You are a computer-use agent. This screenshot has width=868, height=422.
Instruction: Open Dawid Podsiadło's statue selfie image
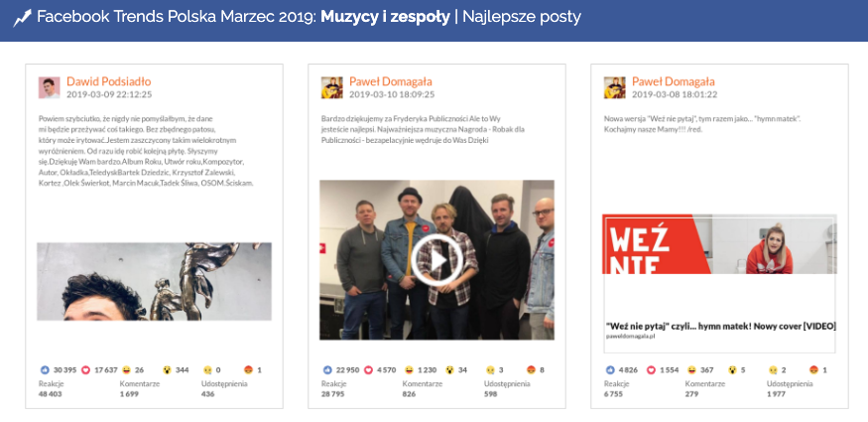click(155, 281)
